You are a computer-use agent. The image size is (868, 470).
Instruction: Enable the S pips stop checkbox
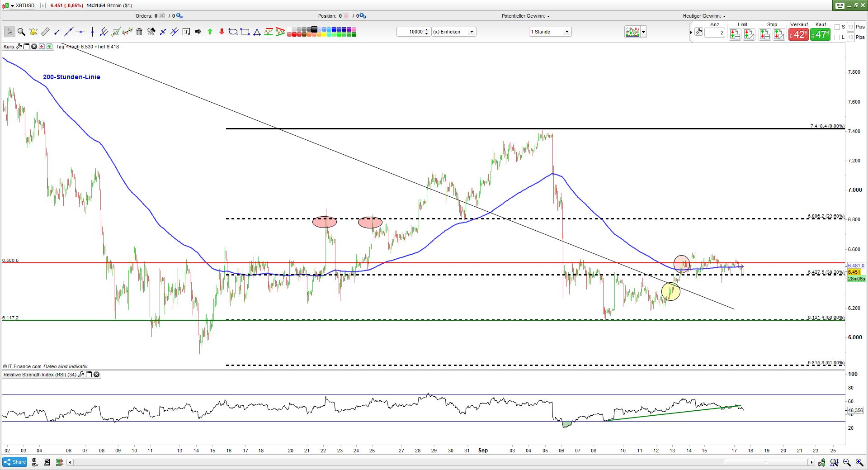[x=837, y=27]
